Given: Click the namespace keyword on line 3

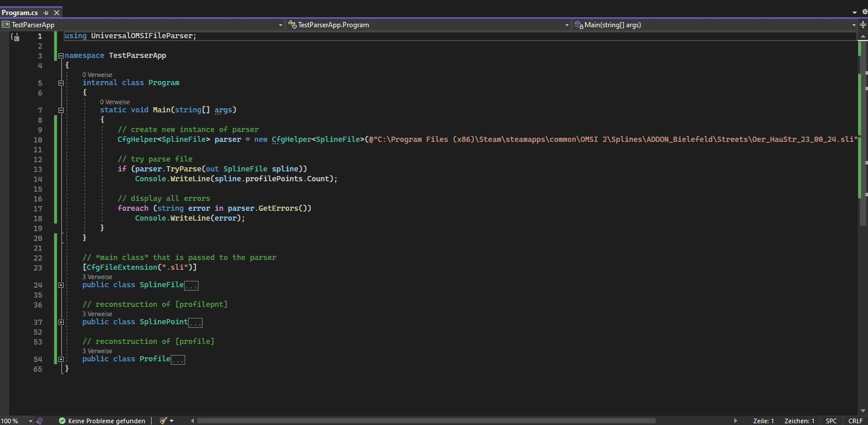Looking at the screenshot, I should tap(84, 56).
